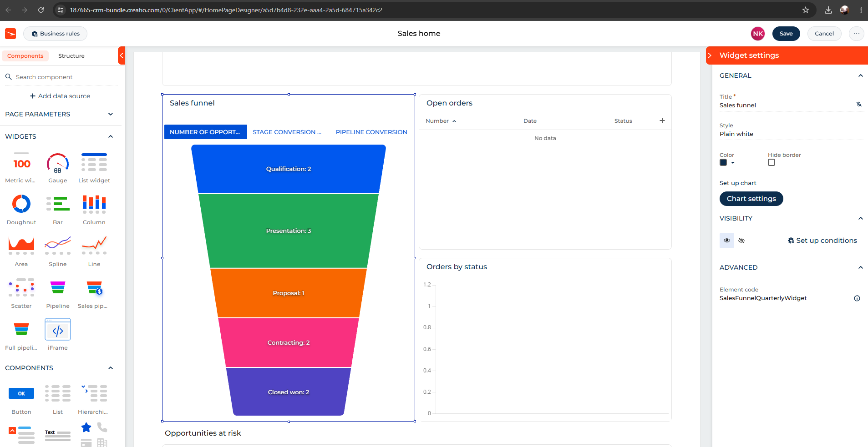Open the Pipeline Conversion tab
The image size is (868, 447).
click(x=371, y=132)
